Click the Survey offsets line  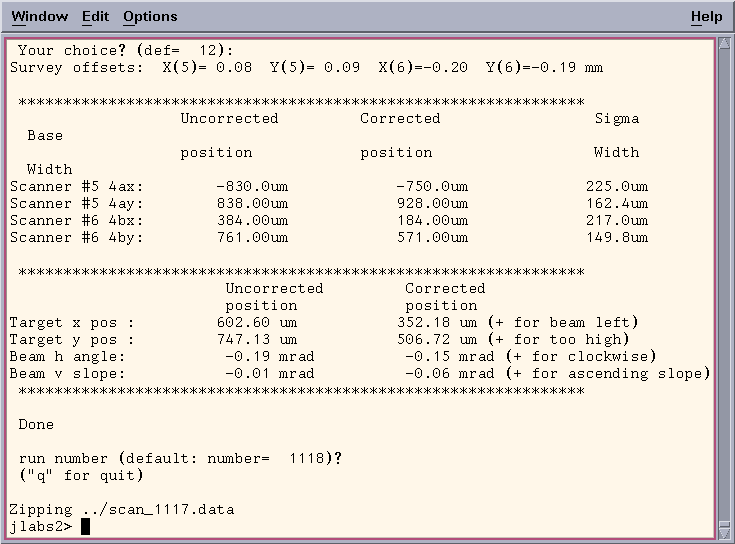(x=306, y=68)
